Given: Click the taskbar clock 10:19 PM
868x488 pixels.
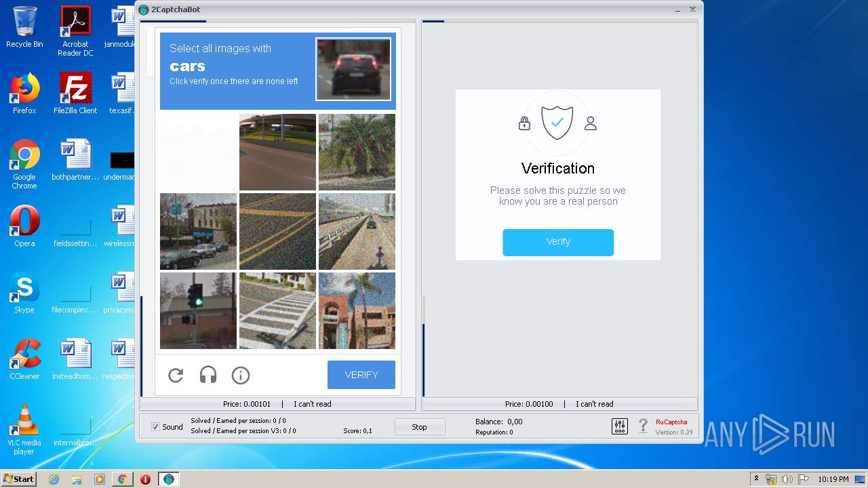Looking at the screenshot, I should (x=833, y=479).
